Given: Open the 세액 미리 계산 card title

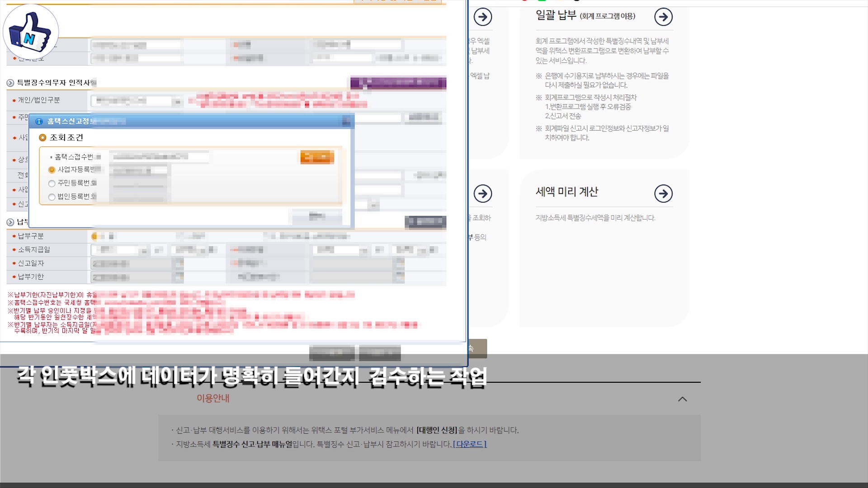Looking at the screenshot, I should point(566,192).
